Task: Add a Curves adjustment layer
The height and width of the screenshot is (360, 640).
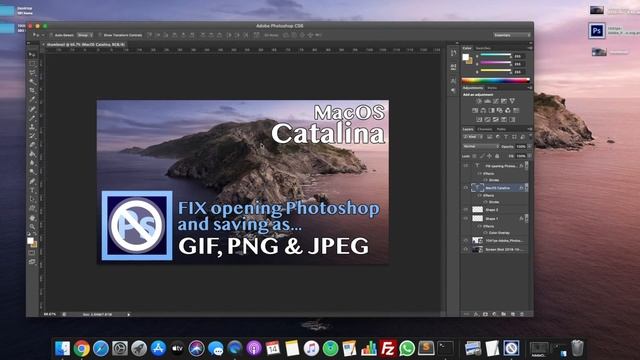Action: pos(496,101)
